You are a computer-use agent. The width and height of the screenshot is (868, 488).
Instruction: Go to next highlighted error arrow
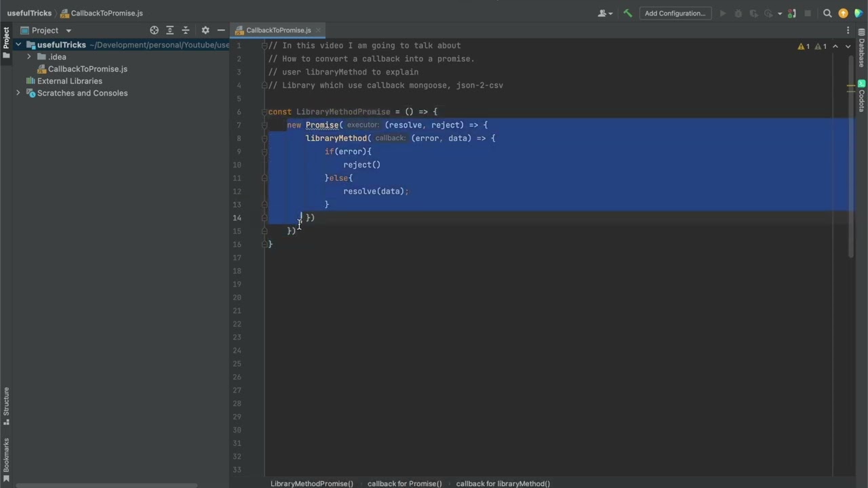(848, 46)
